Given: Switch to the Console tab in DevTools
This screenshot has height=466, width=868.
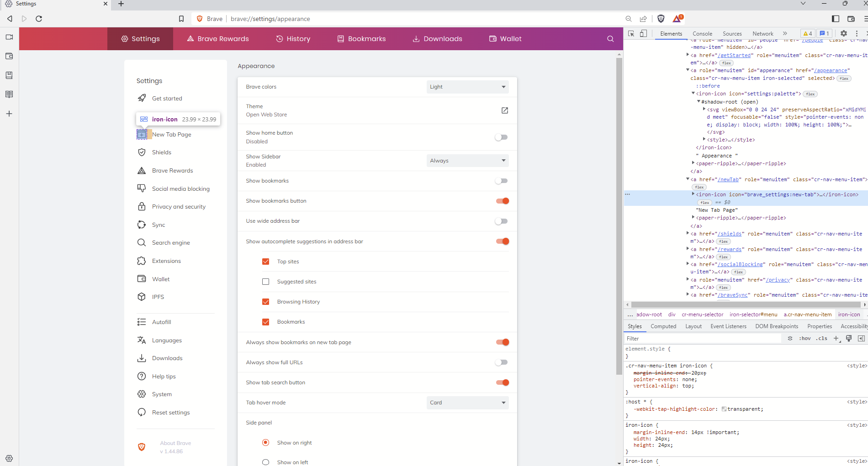Looking at the screenshot, I should coord(702,33).
